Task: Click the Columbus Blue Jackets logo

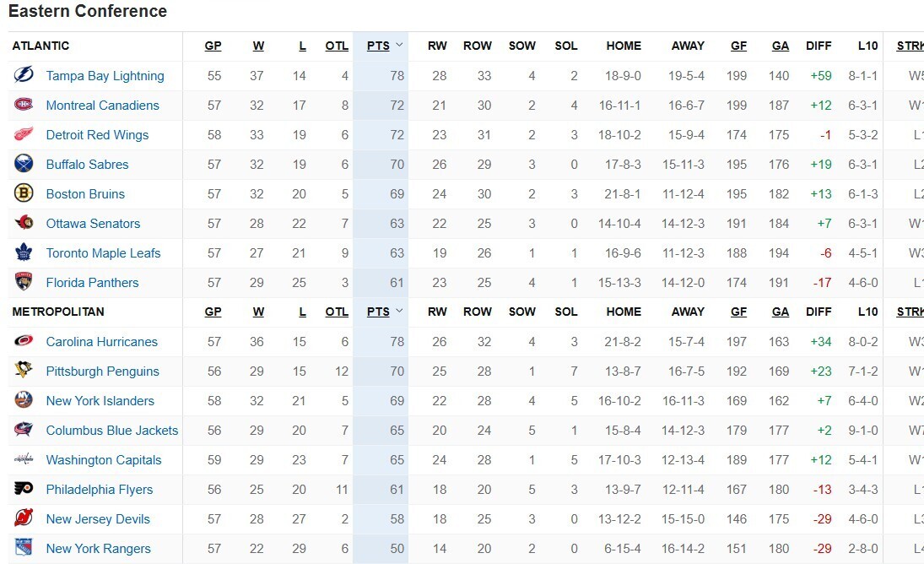Action: [x=24, y=430]
